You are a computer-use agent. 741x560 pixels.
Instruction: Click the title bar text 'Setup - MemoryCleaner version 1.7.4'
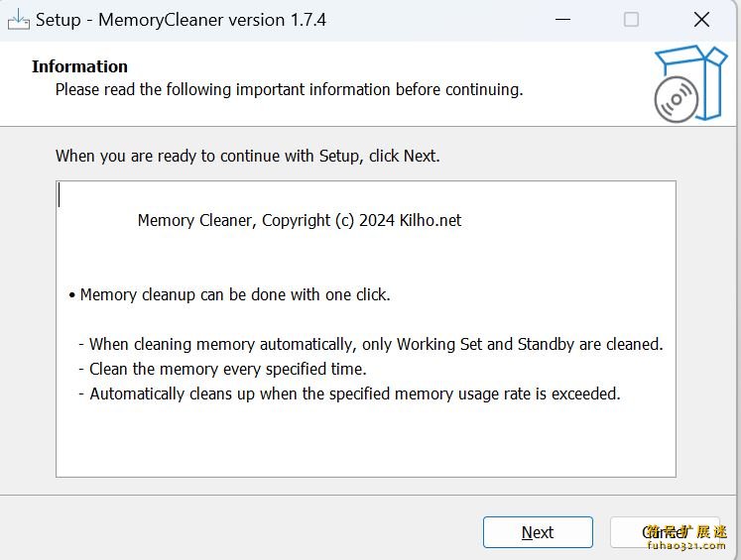[181, 20]
